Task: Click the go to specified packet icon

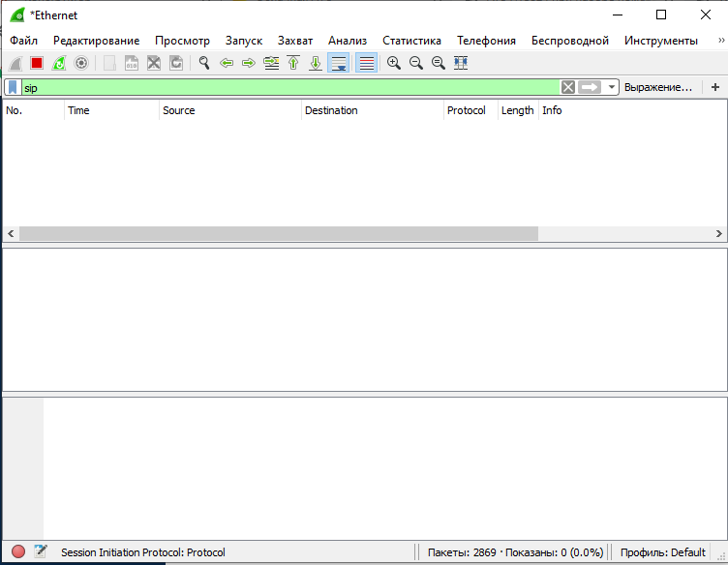Action: 271,63
